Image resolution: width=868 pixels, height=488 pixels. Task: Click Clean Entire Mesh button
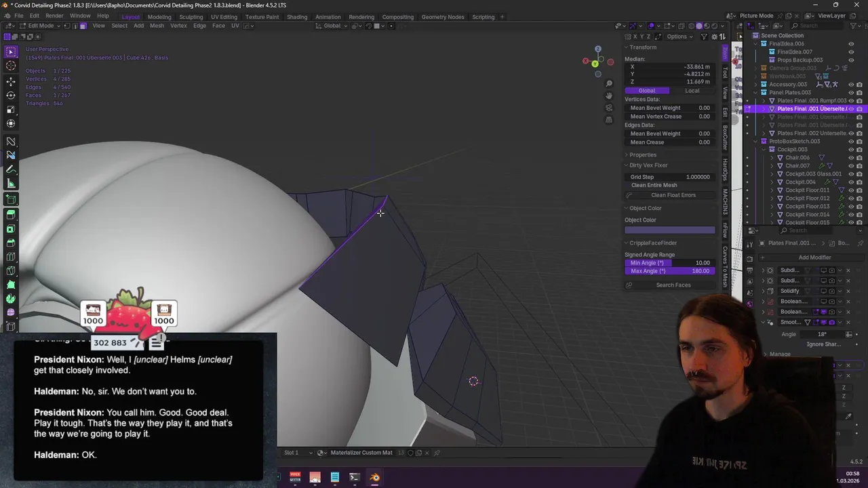(x=654, y=185)
